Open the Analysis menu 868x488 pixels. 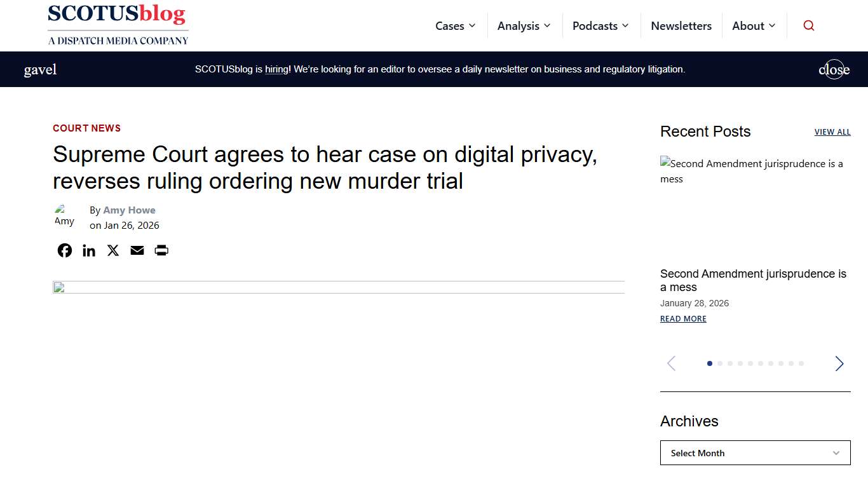(524, 25)
